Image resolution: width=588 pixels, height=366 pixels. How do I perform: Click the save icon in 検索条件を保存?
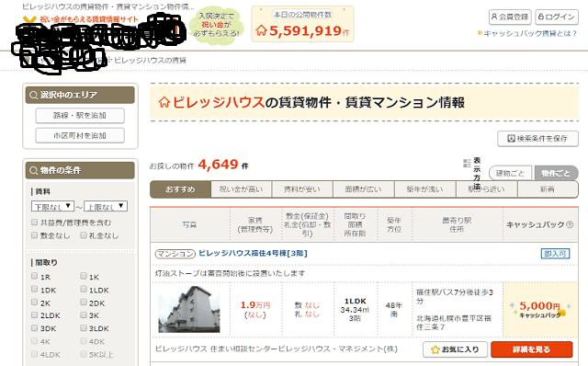coord(511,139)
